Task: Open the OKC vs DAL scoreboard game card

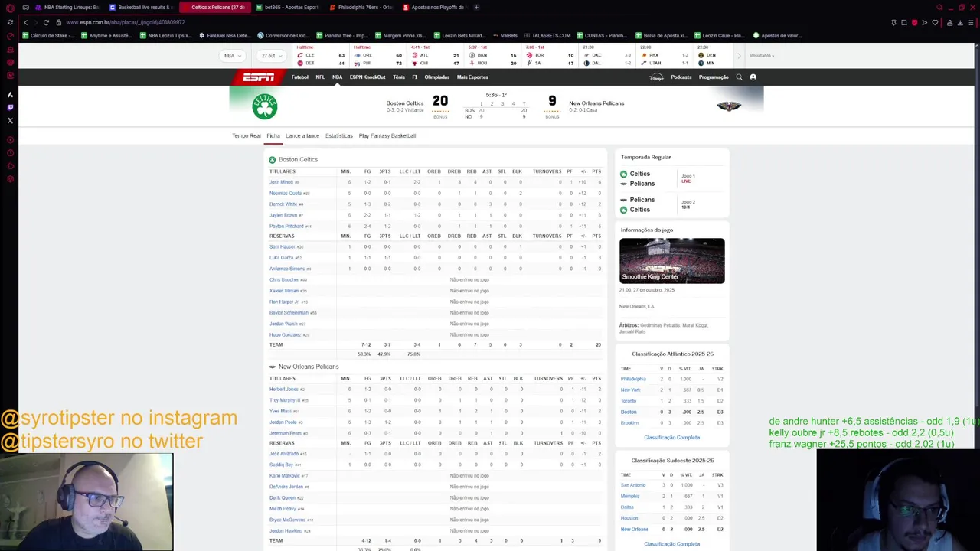Action: pos(607,56)
